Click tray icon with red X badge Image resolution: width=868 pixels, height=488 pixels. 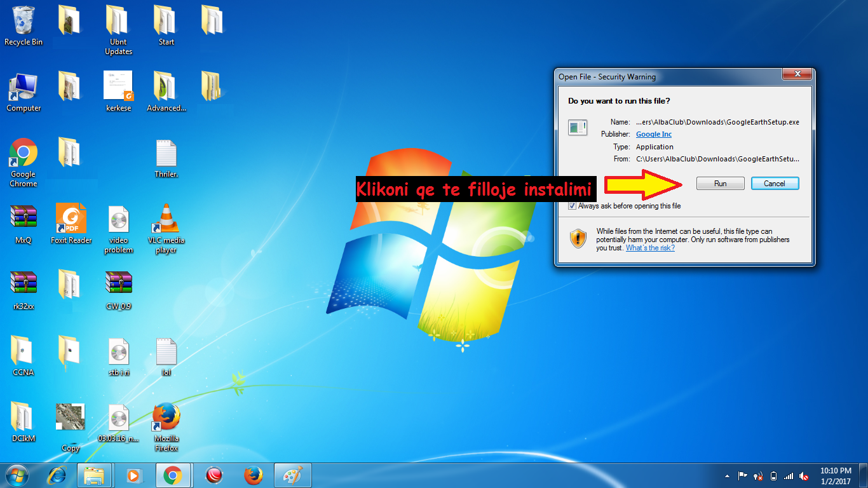tap(758, 476)
